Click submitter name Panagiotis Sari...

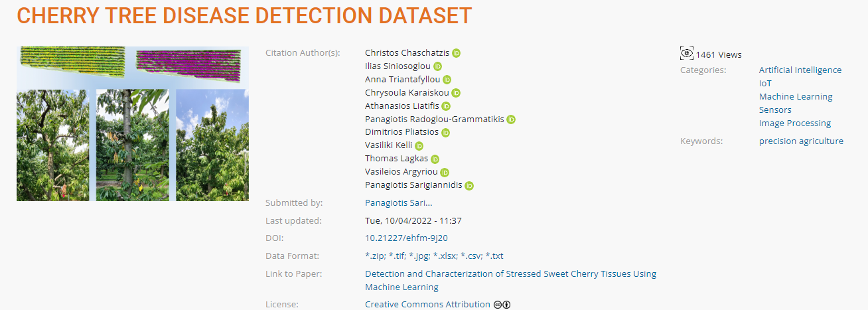398,202
